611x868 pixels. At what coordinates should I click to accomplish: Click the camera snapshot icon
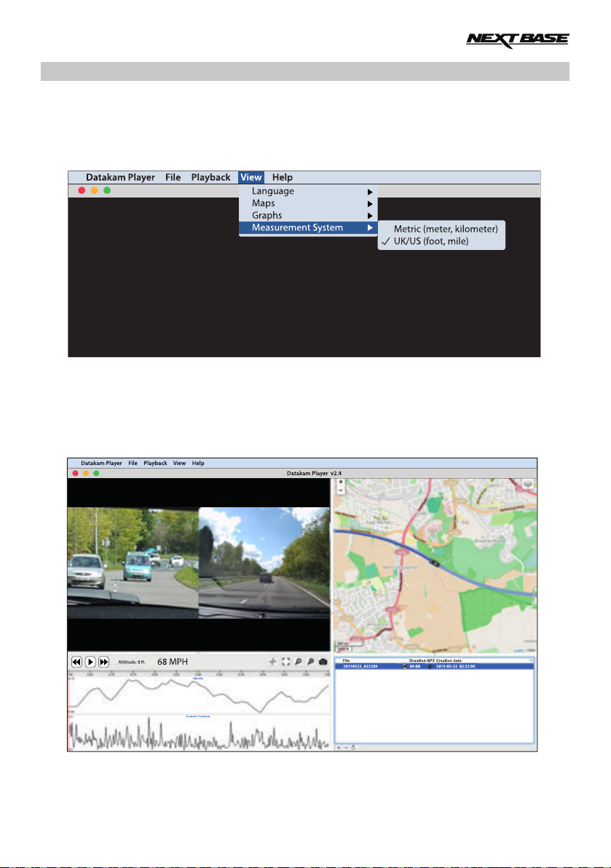tap(323, 662)
